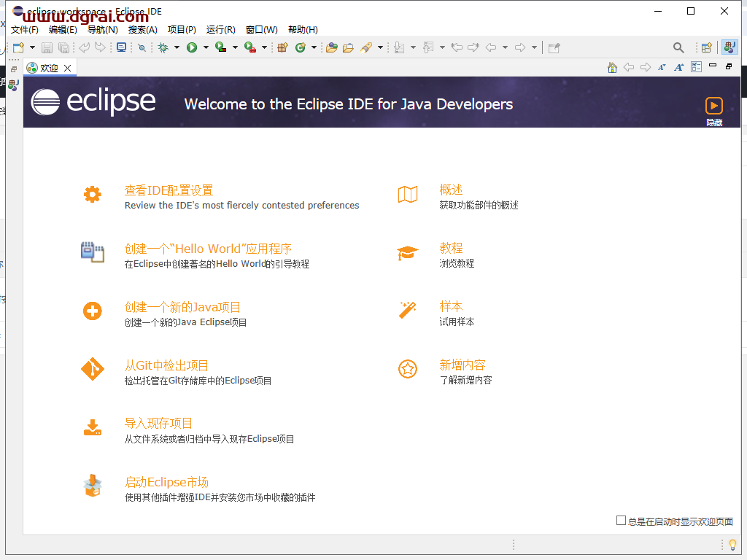Expand Next Annotation dropdown arrow
The width and height of the screenshot is (747, 560).
413,47
